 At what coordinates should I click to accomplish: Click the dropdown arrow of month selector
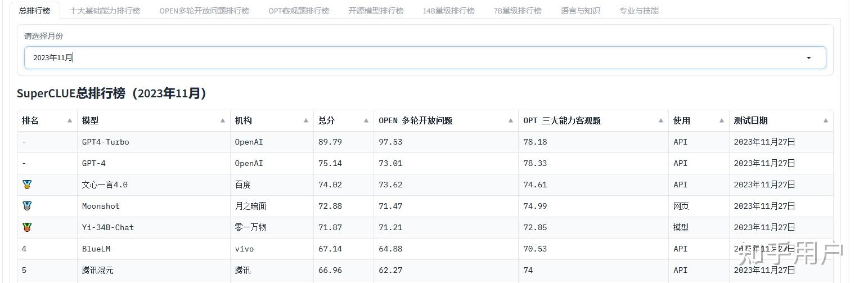click(809, 57)
